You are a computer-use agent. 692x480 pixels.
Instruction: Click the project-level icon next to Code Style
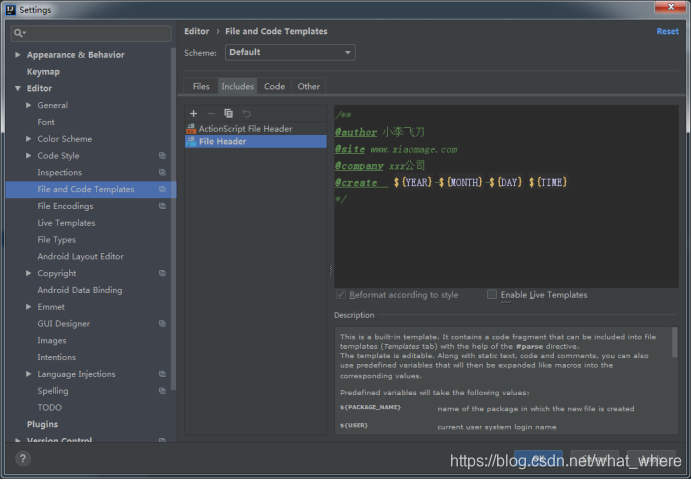pos(162,155)
